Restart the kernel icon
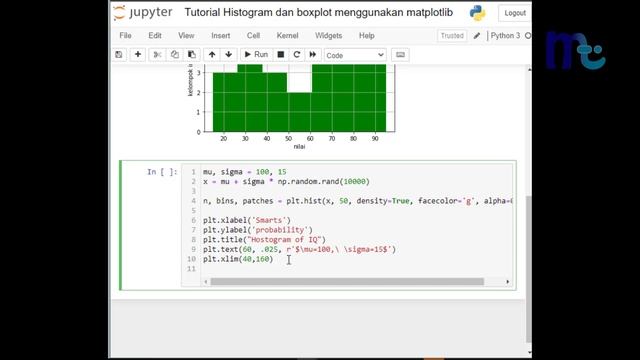The height and width of the screenshot is (360, 640). tap(297, 55)
